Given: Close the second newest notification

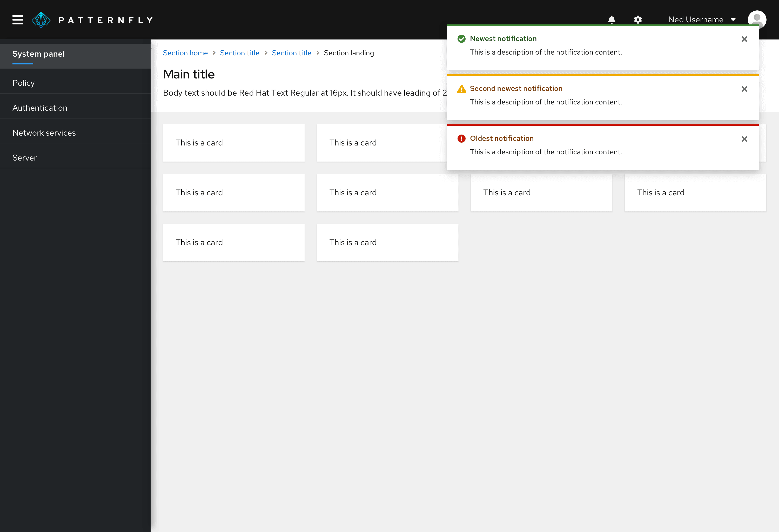Looking at the screenshot, I should point(744,89).
